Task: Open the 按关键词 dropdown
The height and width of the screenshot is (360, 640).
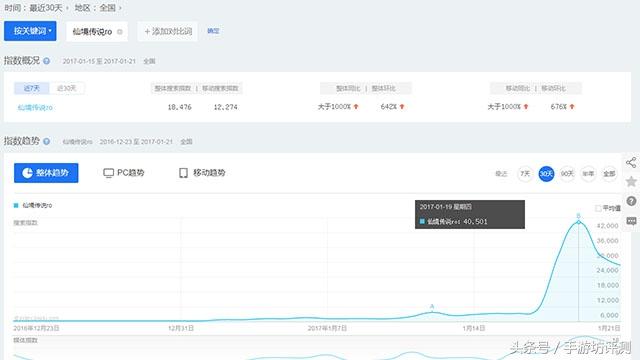Action: [x=30, y=31]
